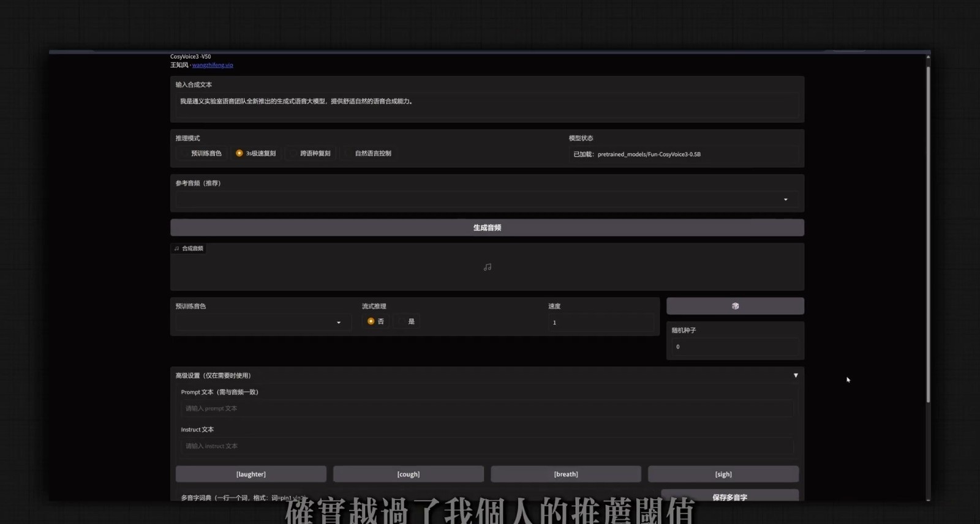This screenshot has height=524, width=980.
Task: Insert the [breath] tag
Action: [566, 474]
